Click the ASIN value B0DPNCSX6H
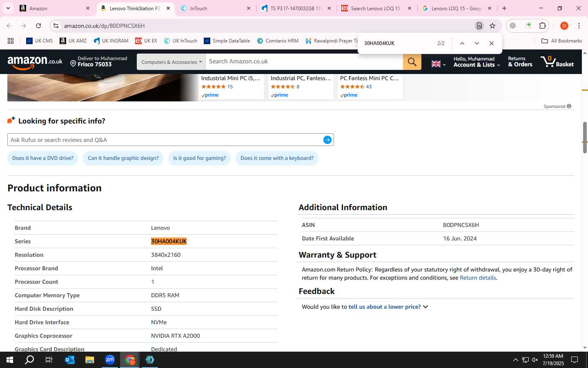 tap(461, 225)
